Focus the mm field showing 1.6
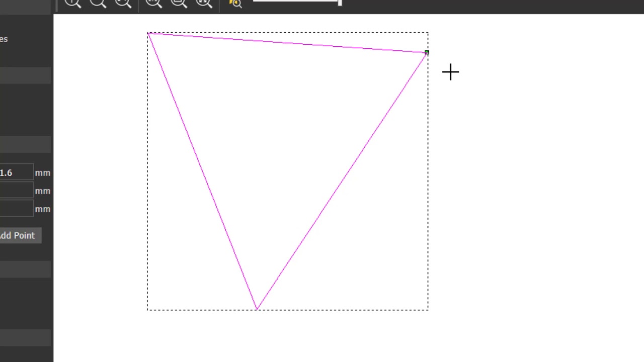Image resolution: width=644 pixels, height=362 pixels. pyautogui.click(x=16, y=172)
